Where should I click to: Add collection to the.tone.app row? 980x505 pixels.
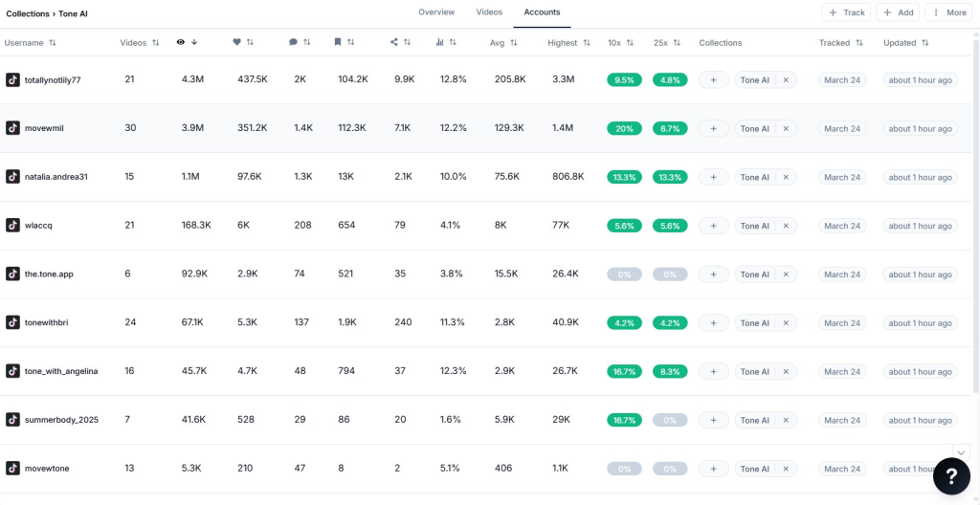[x=713, y=274]
